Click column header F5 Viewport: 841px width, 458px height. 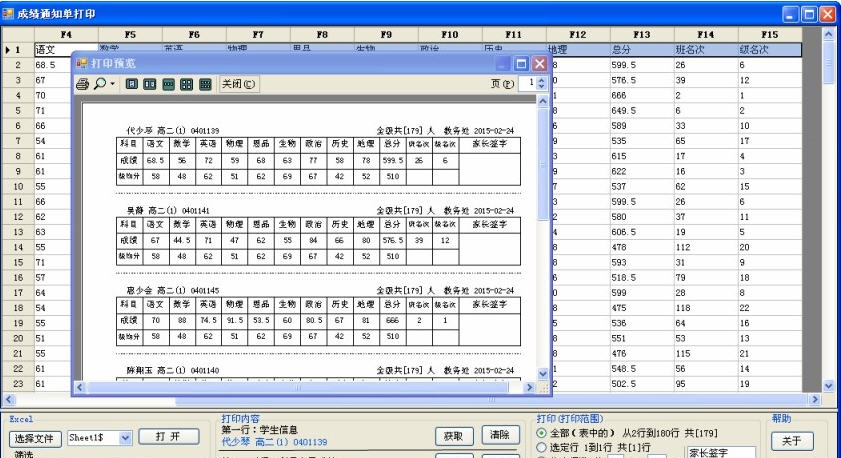130,34
